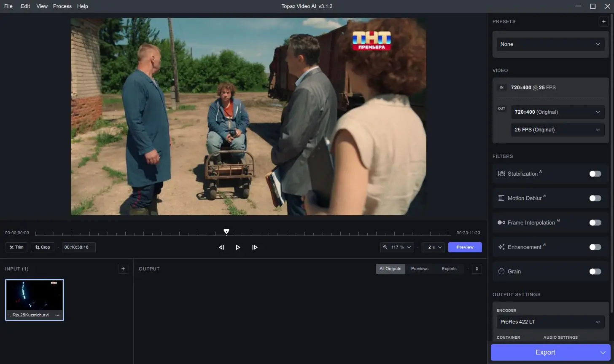The image size is (614, 364).
Task: Step forward one frame
Action: (x=255, y=247)
